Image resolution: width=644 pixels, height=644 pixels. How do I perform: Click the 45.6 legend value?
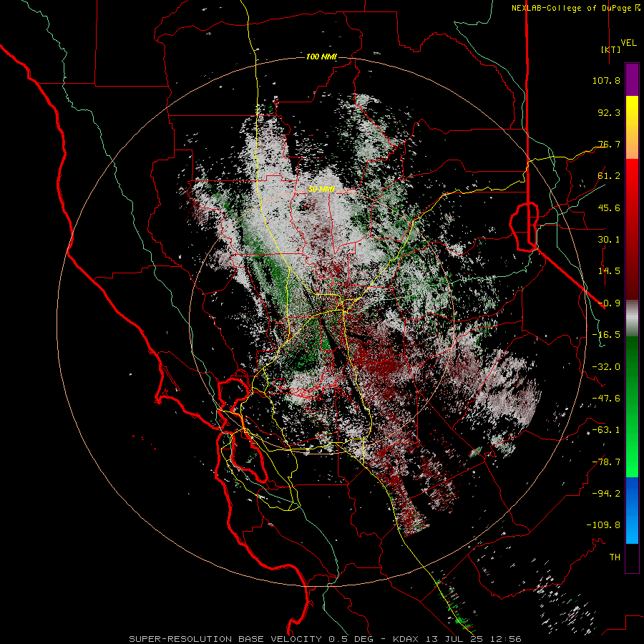(609, 208)
